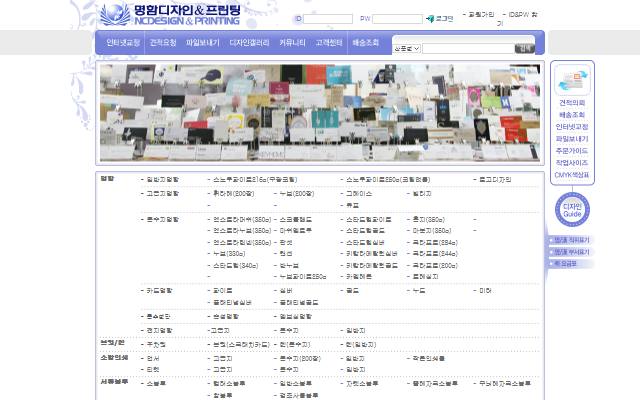Select the 플래티넘실버 card link
The image size is (640, 400).
tap(232, 302)
